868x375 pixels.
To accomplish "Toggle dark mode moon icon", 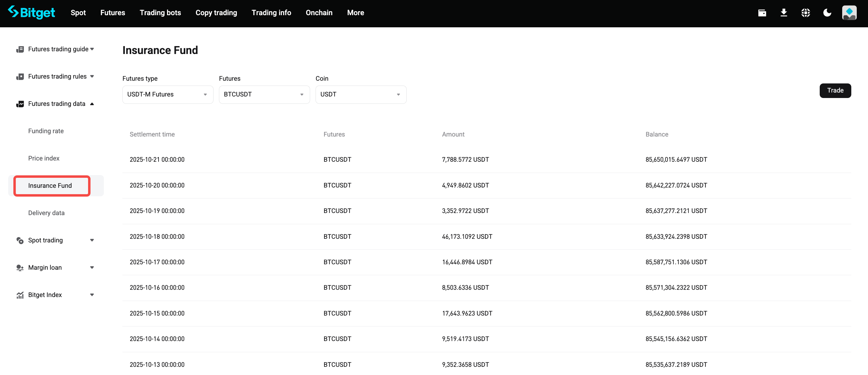I will pos(827,13).
